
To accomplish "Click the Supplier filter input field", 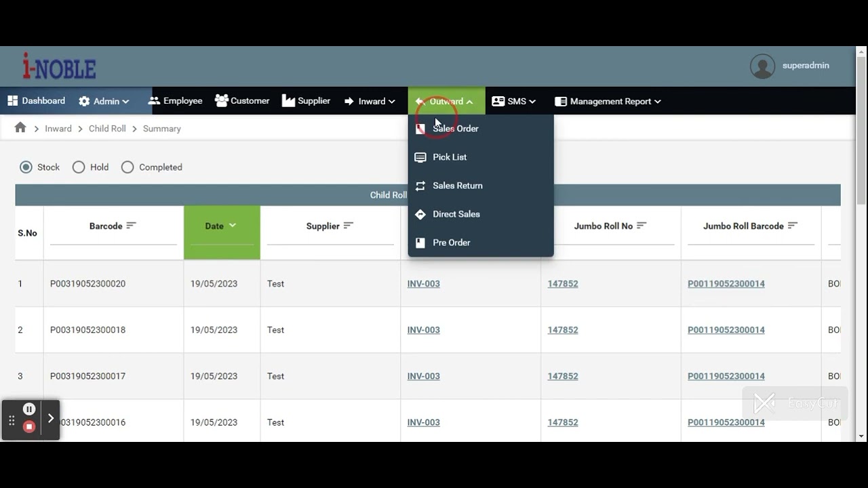I will [330, 239].
